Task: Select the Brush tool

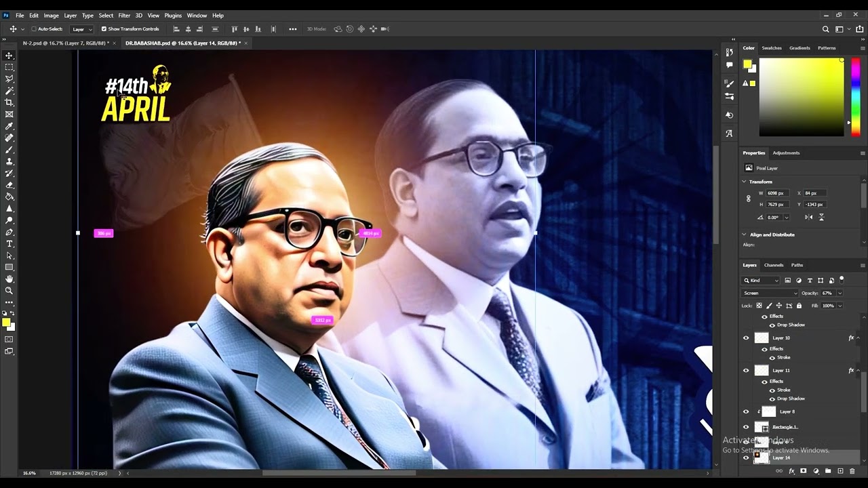Action: click(9, 150)
